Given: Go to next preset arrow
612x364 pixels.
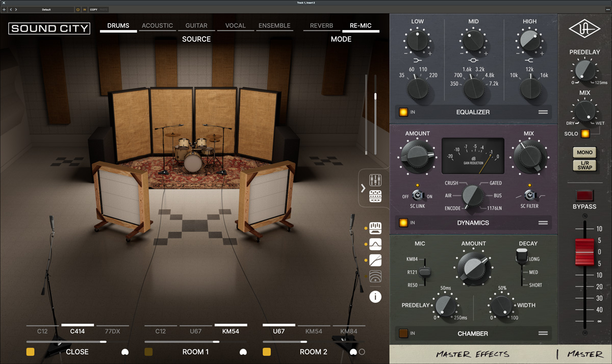Looking at the screenshot, I should [x=16, y=10].
